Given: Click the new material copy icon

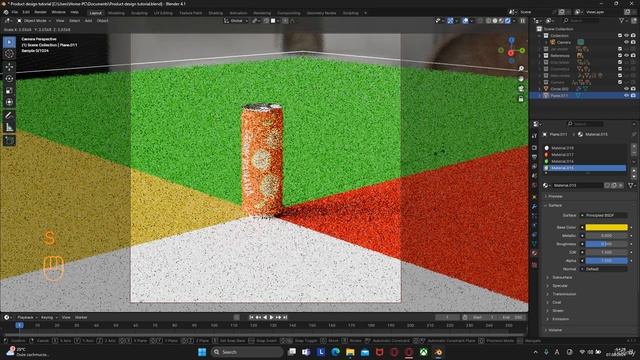Looking at the screenshot, I should [613, 185].
